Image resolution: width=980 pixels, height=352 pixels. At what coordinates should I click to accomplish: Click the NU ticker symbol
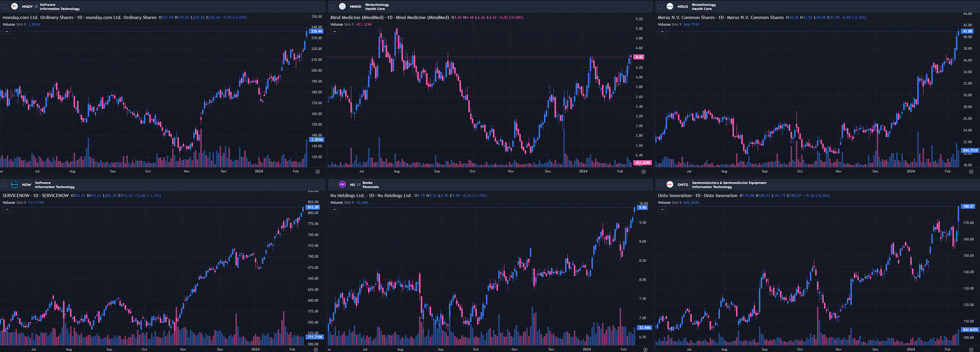pyautogui.click(x=352, y=185)
